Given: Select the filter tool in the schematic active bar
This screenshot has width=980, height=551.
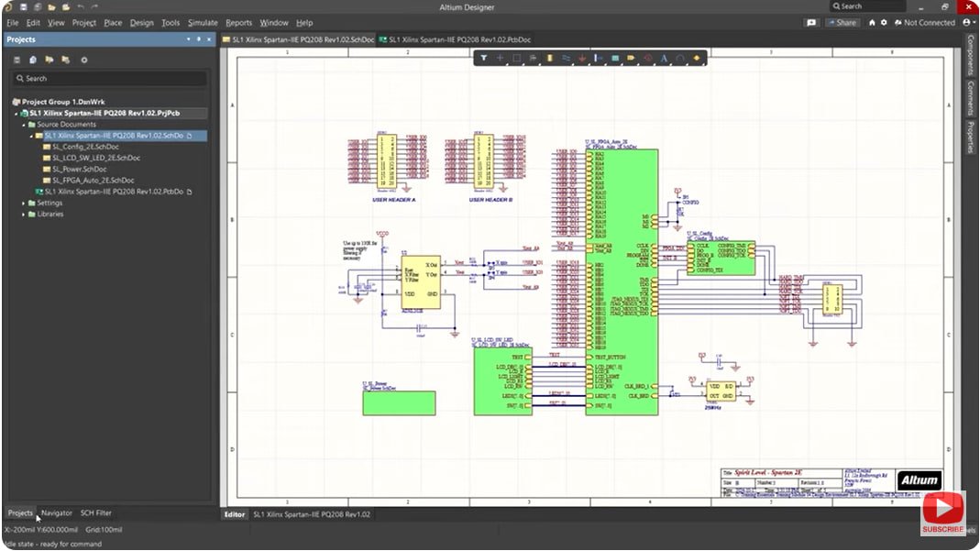Looking at the screenshot, I should [483, 58].
